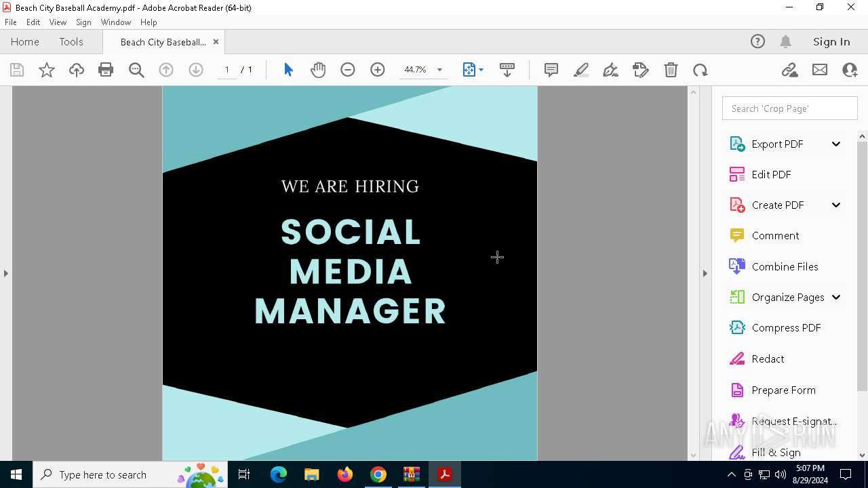The height and width of the screenshot is (488, 868).
Task: Activate the Hand pan tool
Action: 318,70
